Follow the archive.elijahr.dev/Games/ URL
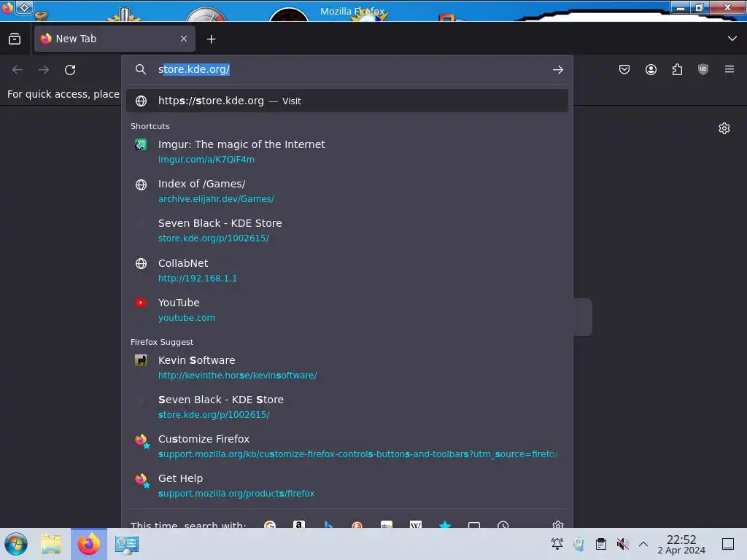 [x=216, y=199]
